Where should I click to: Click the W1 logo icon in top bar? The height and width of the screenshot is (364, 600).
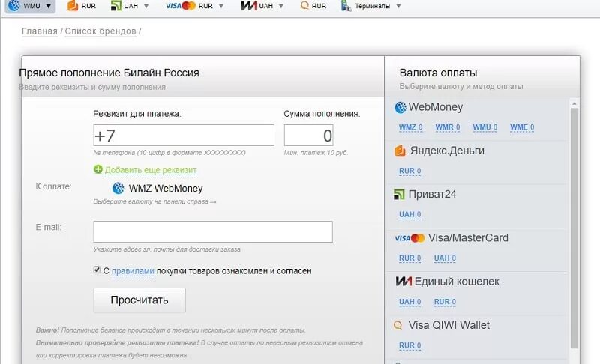tap(249, 6)
